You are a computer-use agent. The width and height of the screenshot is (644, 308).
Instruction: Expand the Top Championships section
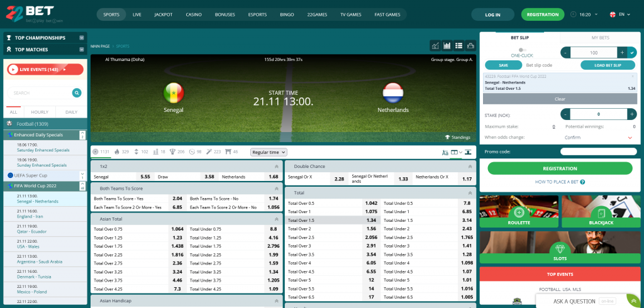(82, 38)
